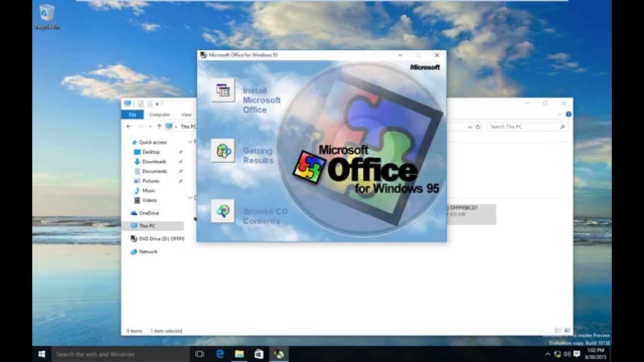Screen dimensions: 644x362
Task: Click the pin icon next to Pictures
Action: [180, 181]
